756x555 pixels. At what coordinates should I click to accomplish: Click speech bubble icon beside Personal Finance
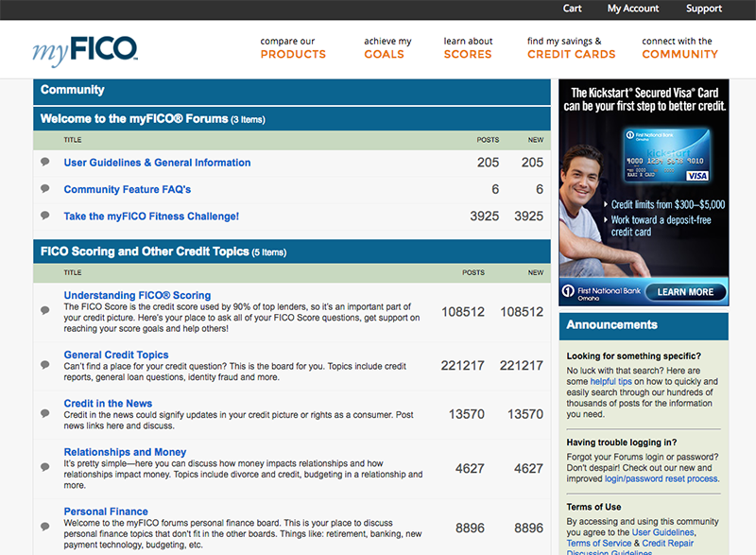pyautogui.click(x=44, y=527)
